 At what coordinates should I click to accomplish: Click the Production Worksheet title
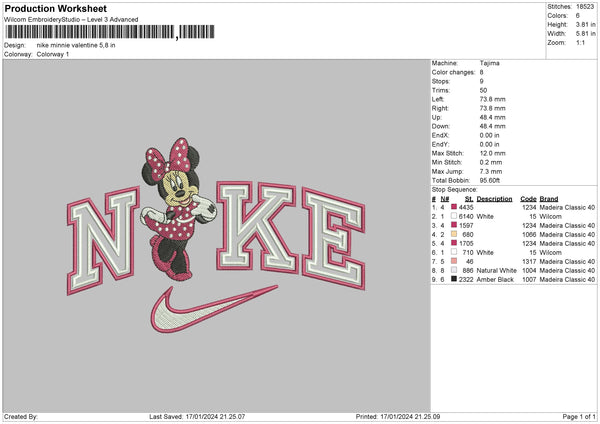pyautogui.click(x=55, y=8)
